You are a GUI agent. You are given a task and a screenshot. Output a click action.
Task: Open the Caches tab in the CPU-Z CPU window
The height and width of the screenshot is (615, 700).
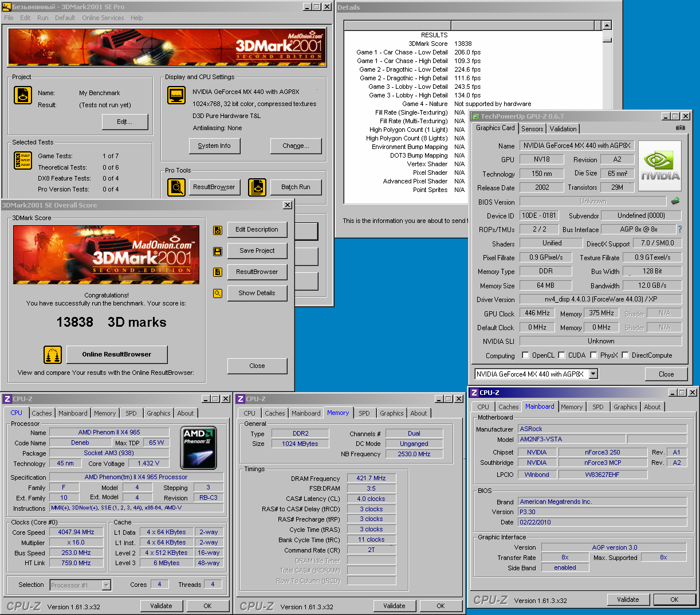[42, 413]
